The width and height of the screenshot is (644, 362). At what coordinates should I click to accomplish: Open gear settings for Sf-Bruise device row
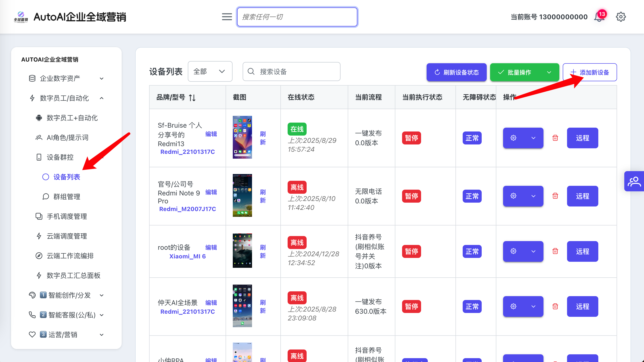pos(513,138)
